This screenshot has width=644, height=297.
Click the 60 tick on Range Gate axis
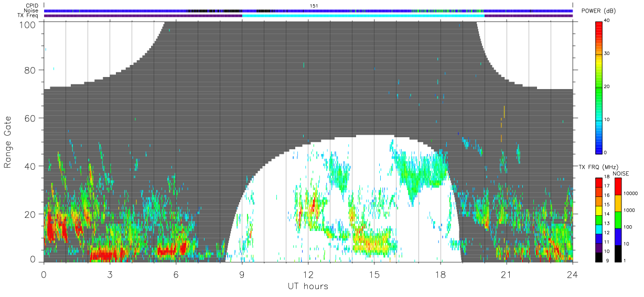click(x=30, y=118)
